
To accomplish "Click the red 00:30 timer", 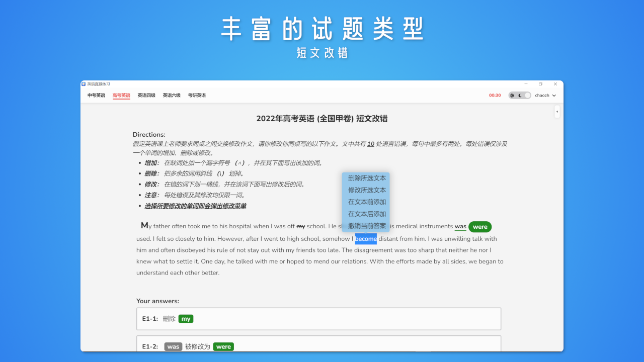I will click(495, 95).
